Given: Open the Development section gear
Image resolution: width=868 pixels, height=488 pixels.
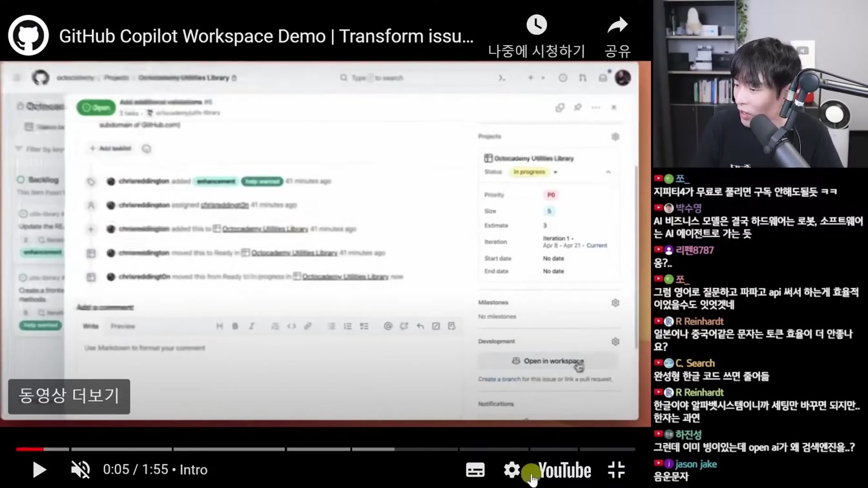Looking at the screenshot, I should pos(615,341).
